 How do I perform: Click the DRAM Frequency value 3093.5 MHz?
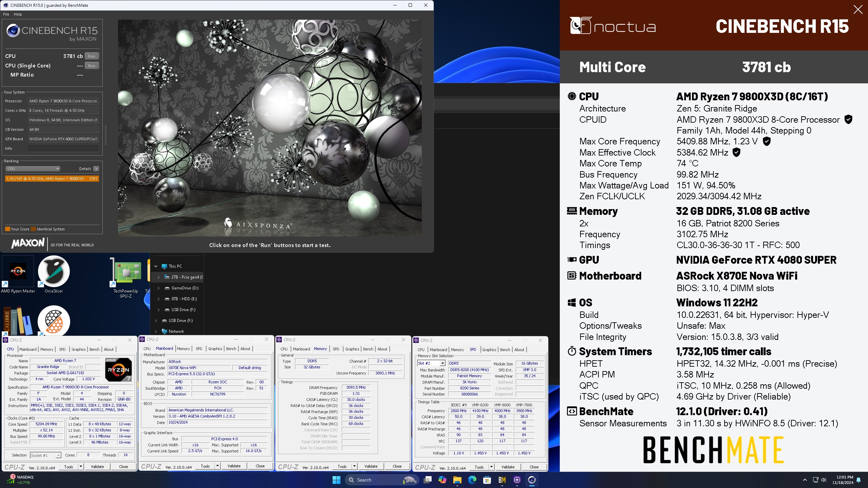tap(356, 387)
